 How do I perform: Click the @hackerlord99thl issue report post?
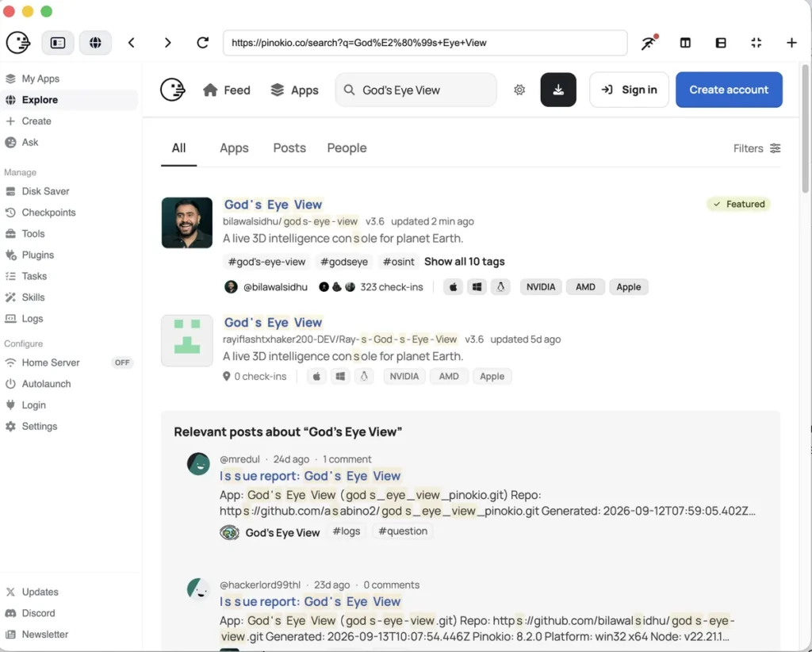tap(310, 602)
